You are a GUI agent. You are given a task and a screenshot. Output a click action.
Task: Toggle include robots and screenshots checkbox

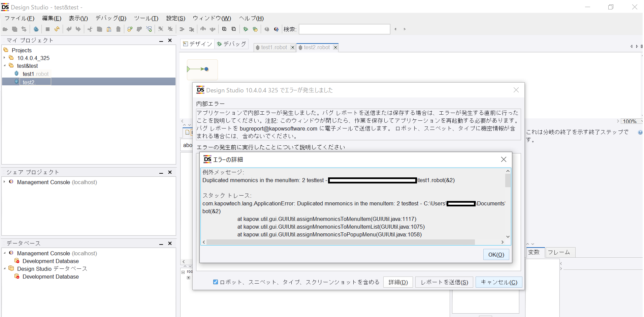point(216,282)
